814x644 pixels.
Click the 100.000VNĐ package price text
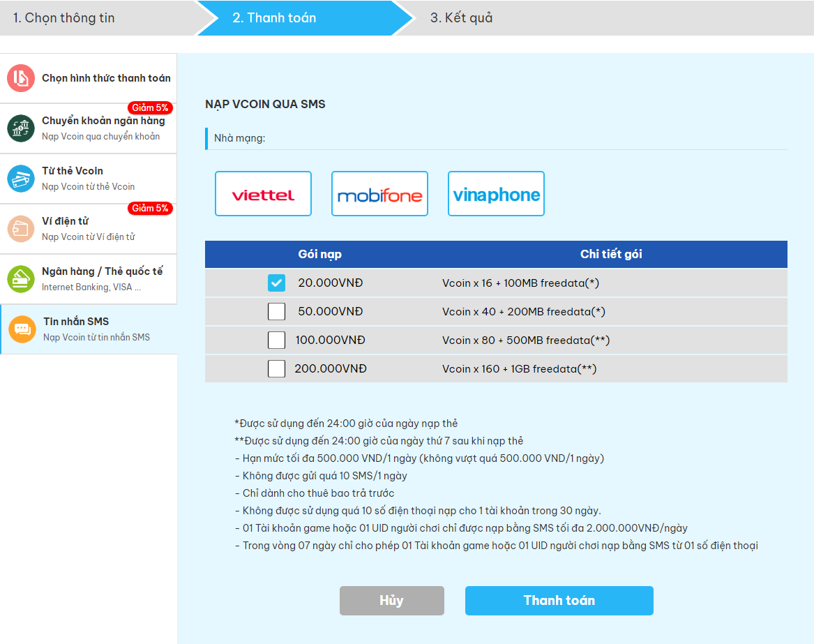click(x=330, y=340)
